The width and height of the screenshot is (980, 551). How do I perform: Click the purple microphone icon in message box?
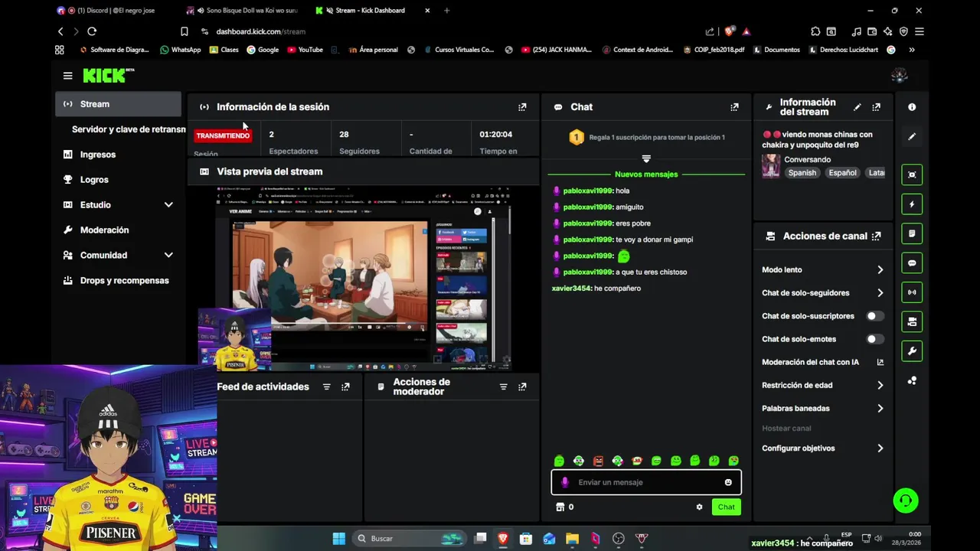(565, 482)
